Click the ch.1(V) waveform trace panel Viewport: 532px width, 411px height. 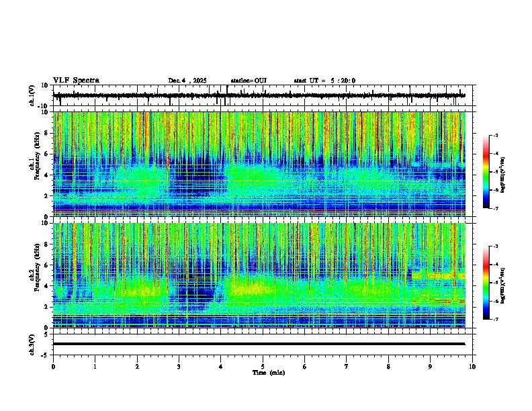coord(264,95)
